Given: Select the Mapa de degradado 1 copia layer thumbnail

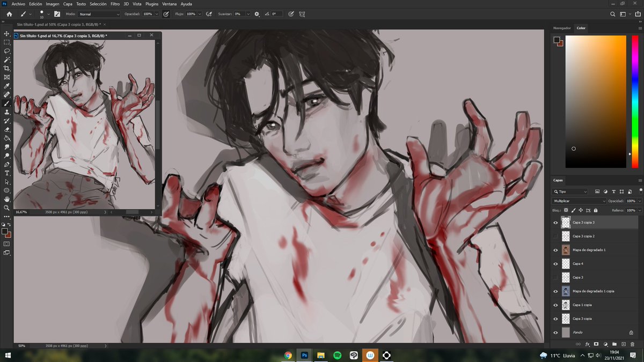Looking at the screenshot, I should click(x=566, y=291).
